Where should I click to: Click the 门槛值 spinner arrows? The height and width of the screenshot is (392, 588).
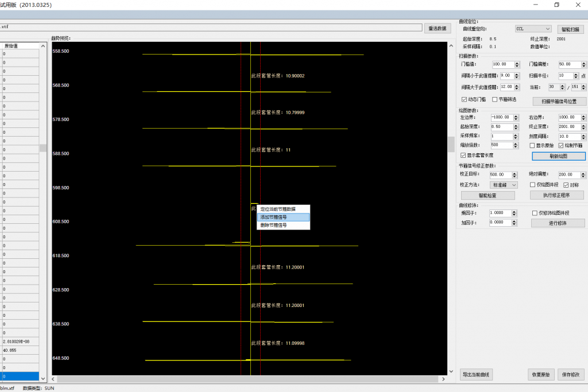coord(517,64)
